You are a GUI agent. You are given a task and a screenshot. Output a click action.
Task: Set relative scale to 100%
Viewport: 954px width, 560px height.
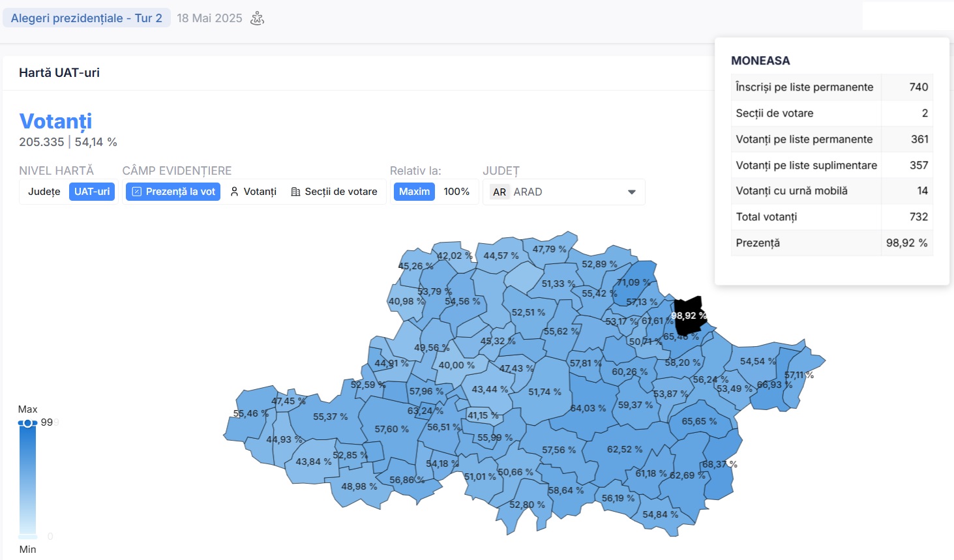pyautogui.click(x=456, y=192)
